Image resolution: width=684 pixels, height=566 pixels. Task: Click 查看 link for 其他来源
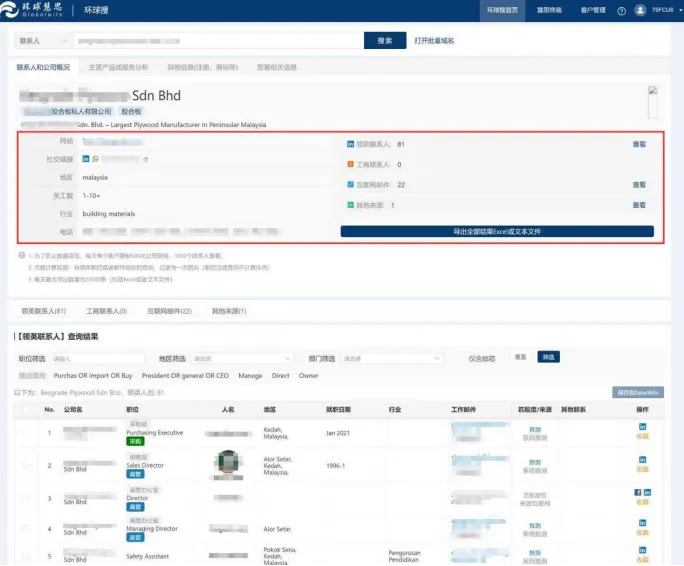(639, 205)
